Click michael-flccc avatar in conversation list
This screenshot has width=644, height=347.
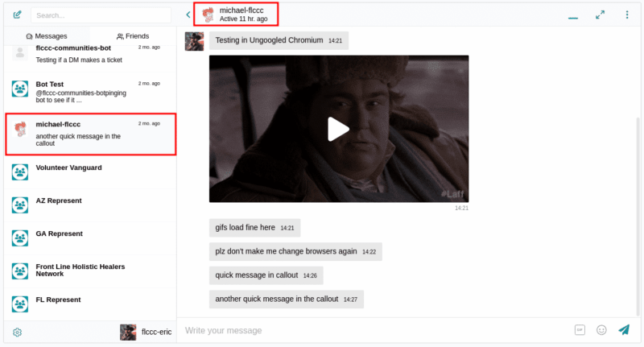19,129
